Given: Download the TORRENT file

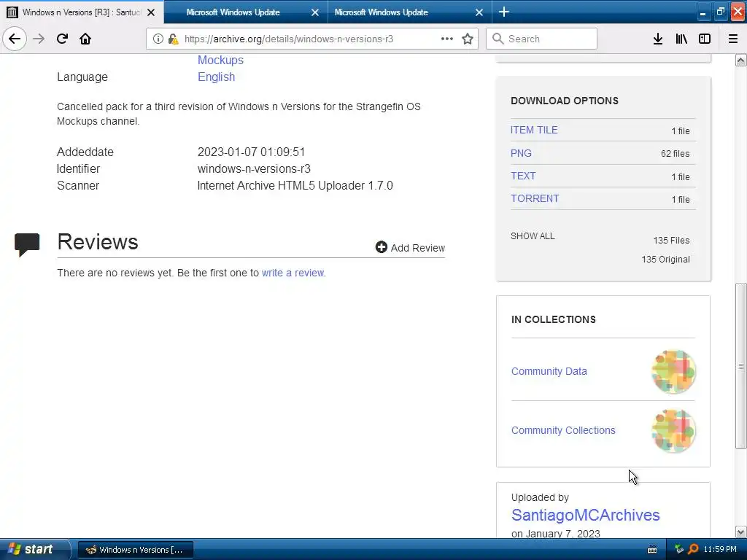Looking at the screenshot, I should pyautogui.click(x=535, y=198).
